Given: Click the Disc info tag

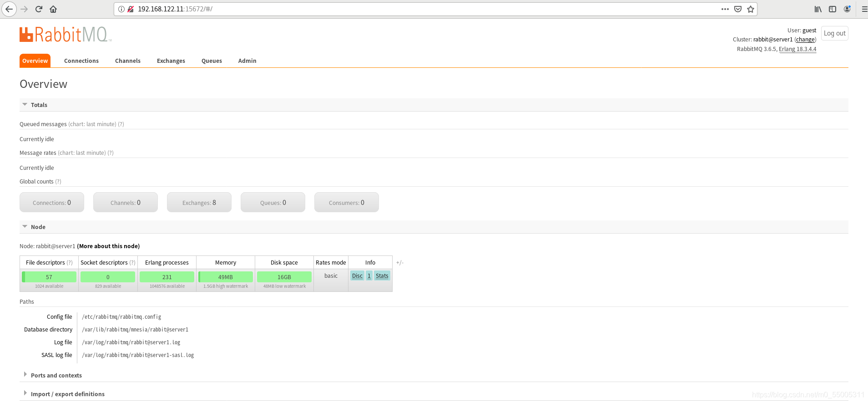Looking at the screenshot, I should click(357, 275).
